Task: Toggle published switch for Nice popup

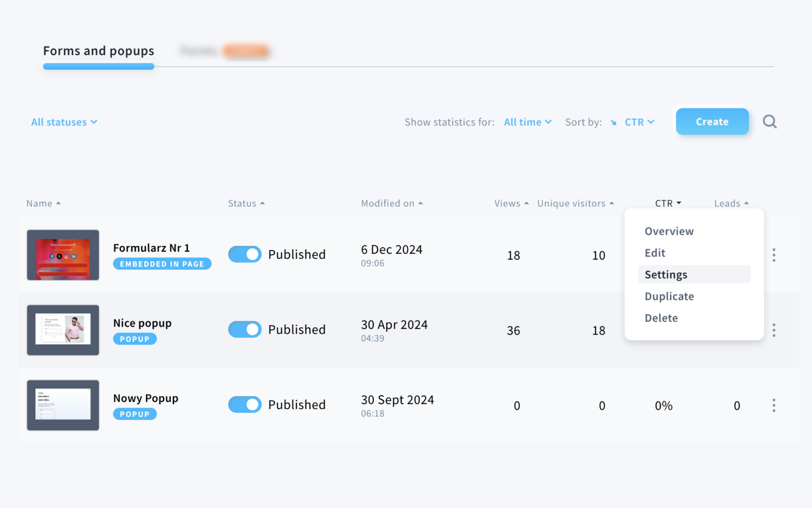Action: [245, 329]
